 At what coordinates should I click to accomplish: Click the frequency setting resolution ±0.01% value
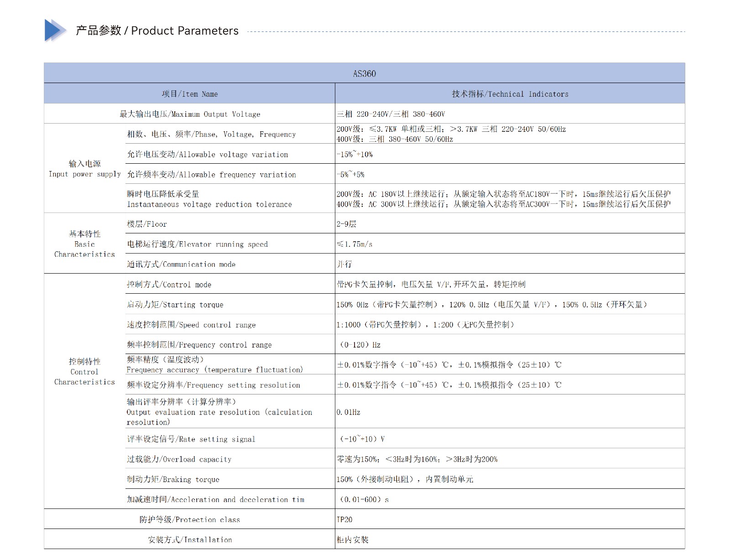click(x=449, y=385)
